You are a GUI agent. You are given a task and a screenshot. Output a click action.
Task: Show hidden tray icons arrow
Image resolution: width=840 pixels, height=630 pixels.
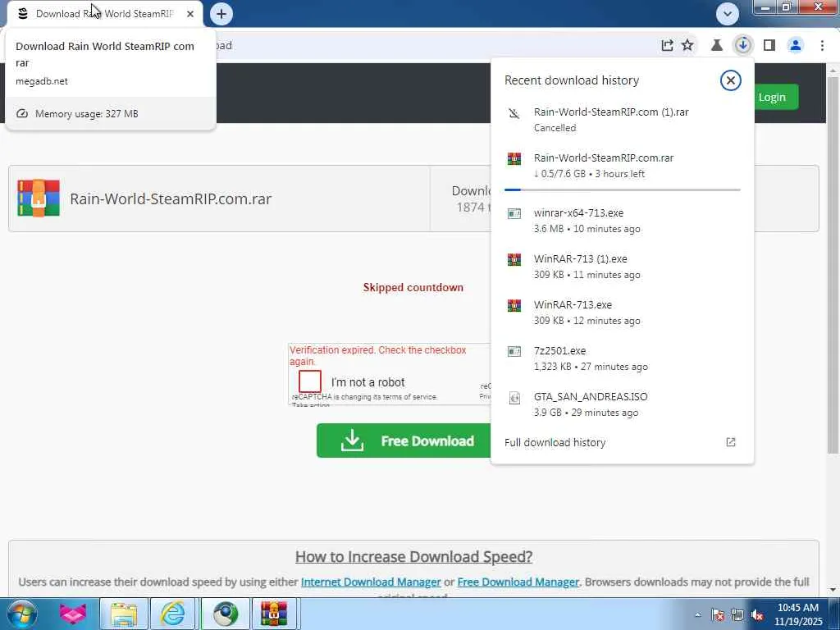tap(697, 614)
